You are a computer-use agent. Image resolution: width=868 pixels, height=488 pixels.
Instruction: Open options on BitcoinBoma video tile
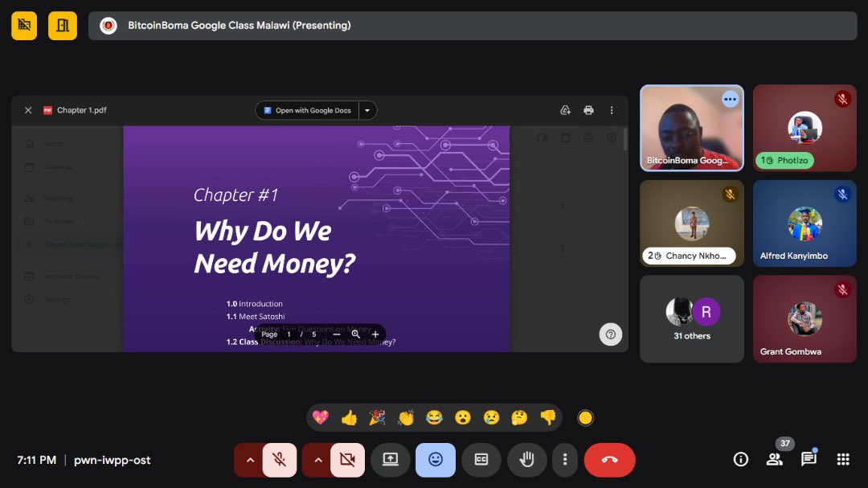click(x=730, y=100)
